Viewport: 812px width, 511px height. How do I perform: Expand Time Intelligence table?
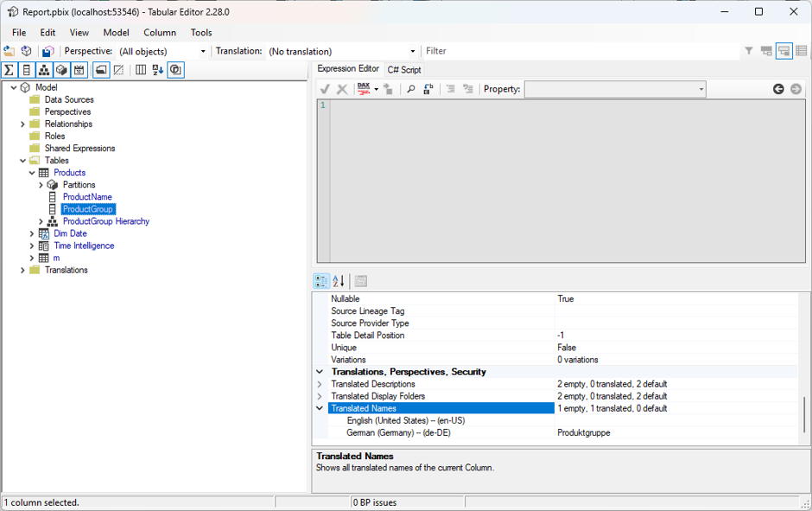click(32, 246)
